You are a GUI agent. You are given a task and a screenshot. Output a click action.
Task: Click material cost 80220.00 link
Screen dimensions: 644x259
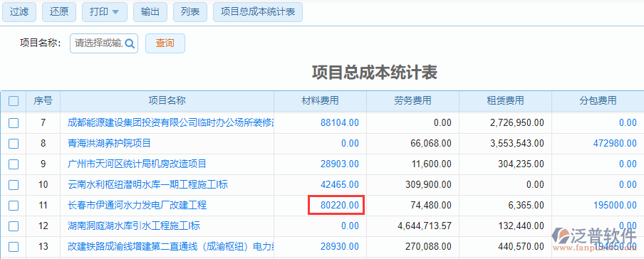click(340, 205)
